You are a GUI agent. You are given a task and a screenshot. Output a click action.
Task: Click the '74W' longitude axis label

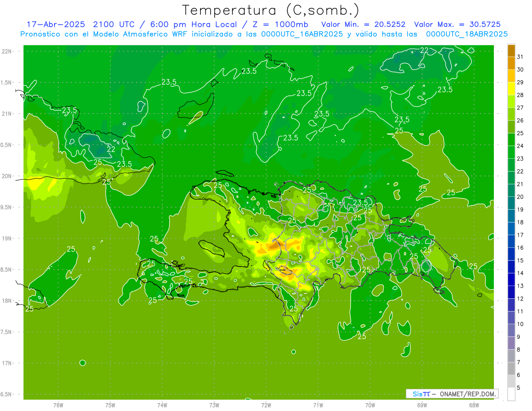pyautogui.click(x=162, y=405)
